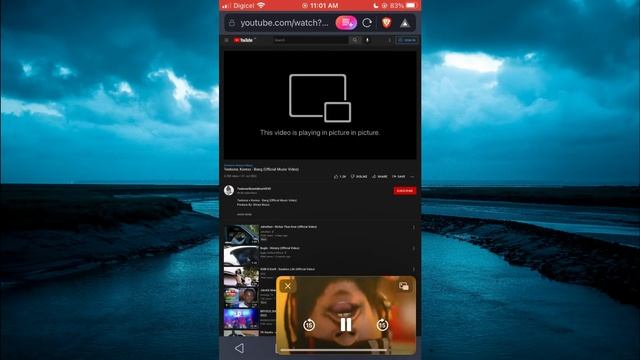Open second recommended video thumbnail

coord(241,256)
